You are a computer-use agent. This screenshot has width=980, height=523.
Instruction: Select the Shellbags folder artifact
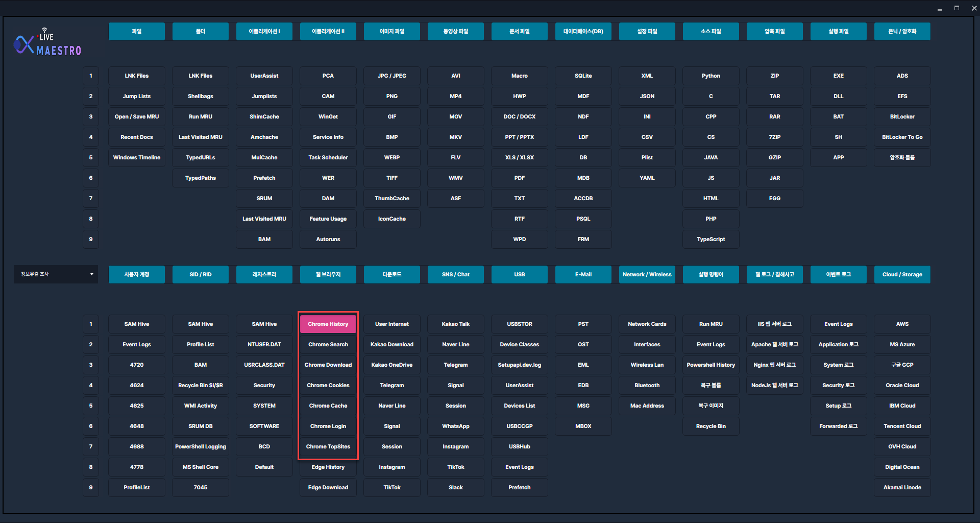(200, 96)
